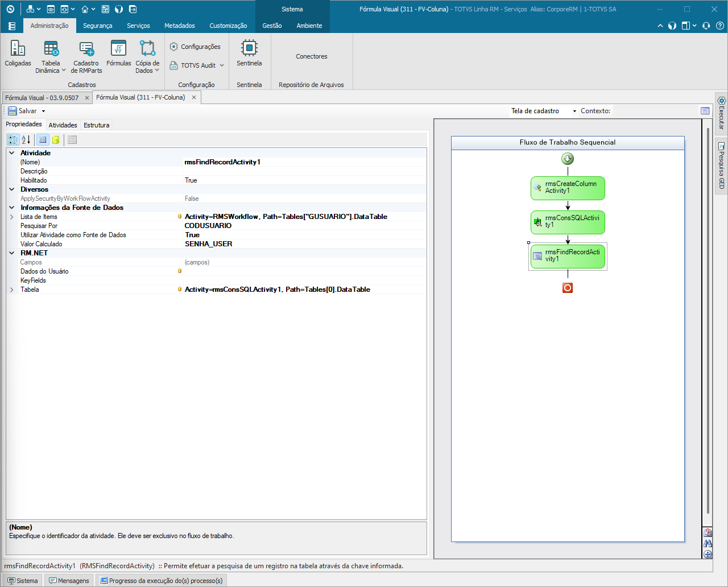Switch property grid to categorized view

click(13, 139)
